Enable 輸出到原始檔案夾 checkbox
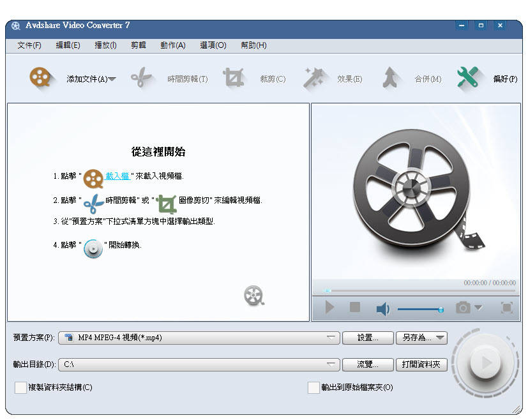Screen dimensions: 528x420 [x=313, y=387]
